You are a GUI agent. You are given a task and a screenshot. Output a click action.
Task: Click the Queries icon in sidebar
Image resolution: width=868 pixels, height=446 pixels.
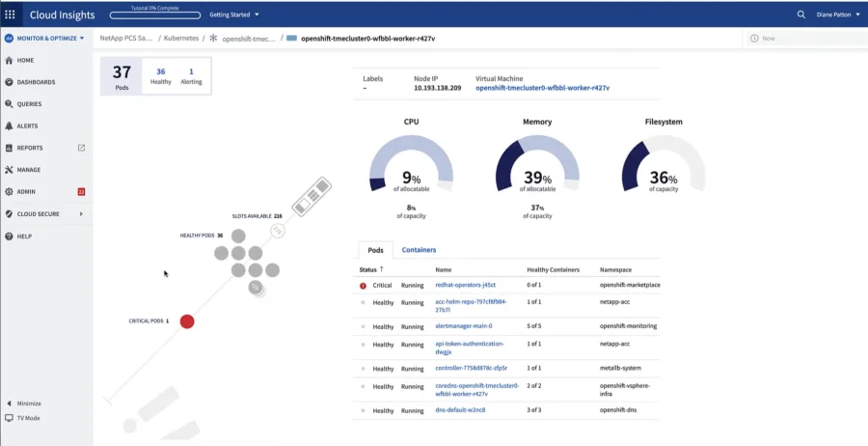9,104
